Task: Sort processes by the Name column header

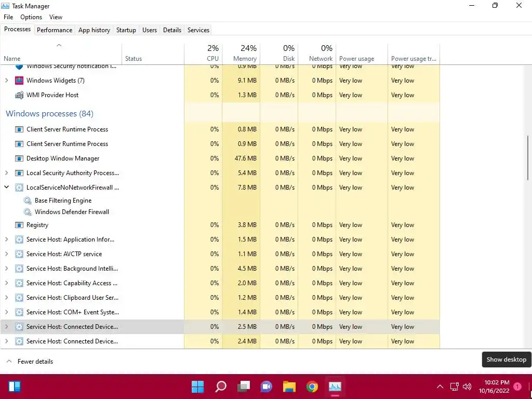Action: (61, 54)
